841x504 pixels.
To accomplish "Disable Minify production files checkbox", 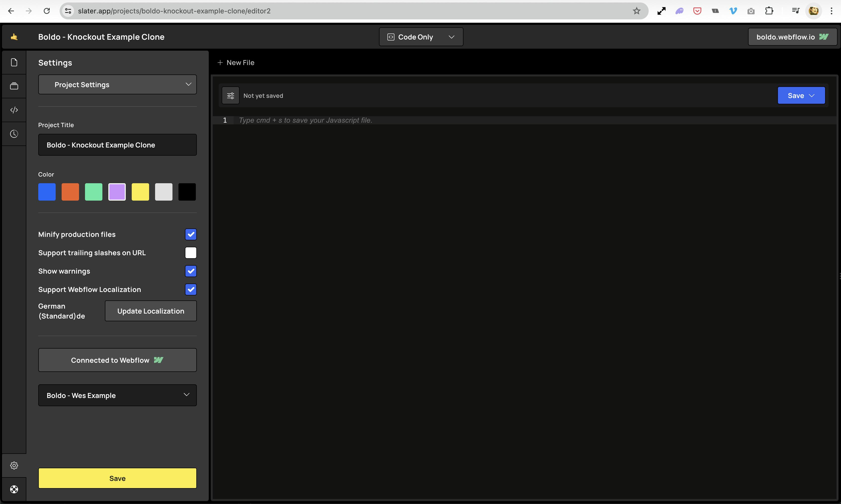I will 191,234.
